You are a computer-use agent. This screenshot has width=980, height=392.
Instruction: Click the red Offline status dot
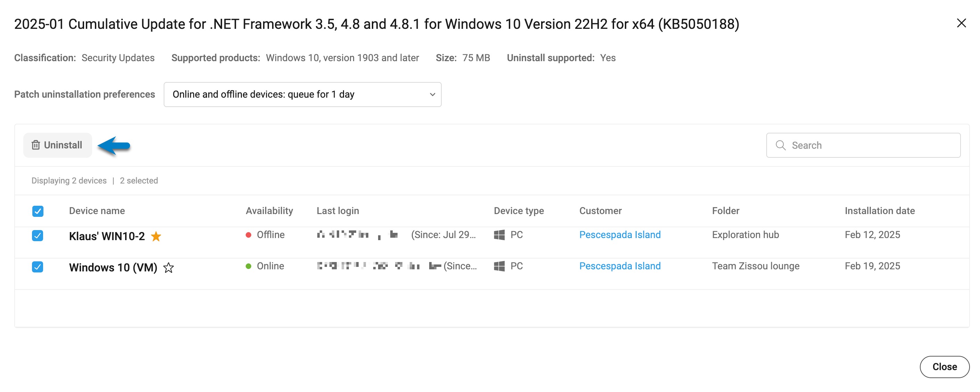(x=248, y=235)
